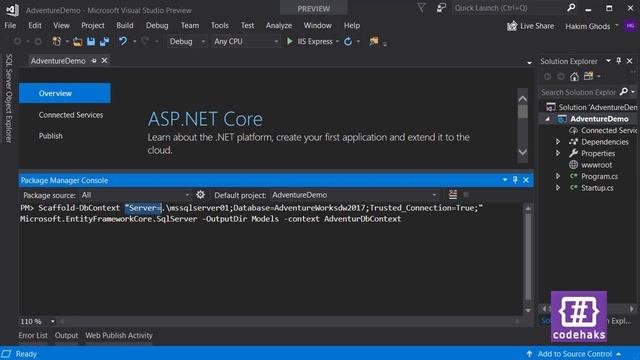The width and height of the screenshot is (640, 360).
Task: Open the File menu
Action: click(x=10, y=25)
